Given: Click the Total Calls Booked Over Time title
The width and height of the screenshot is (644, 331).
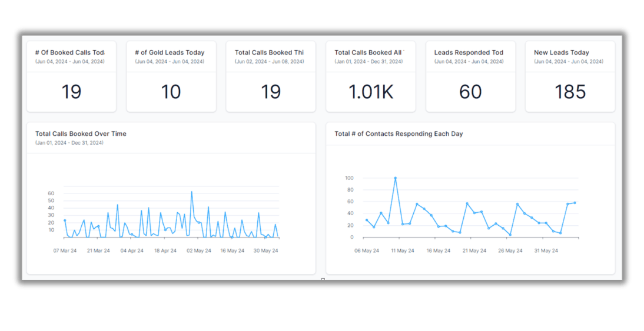Looking at the screenshot, I should tap(81, 133).
